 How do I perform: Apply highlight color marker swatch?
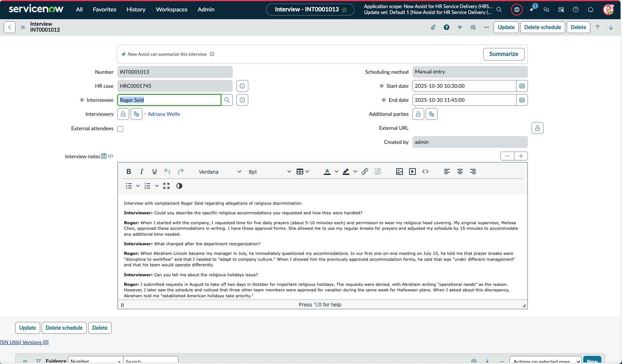[346, 171]
